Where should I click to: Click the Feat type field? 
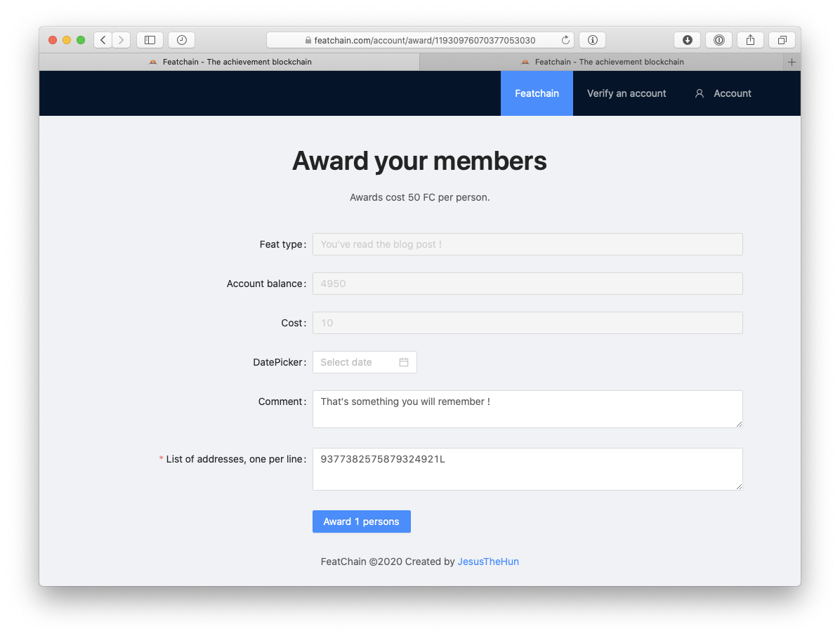point(527,244)
